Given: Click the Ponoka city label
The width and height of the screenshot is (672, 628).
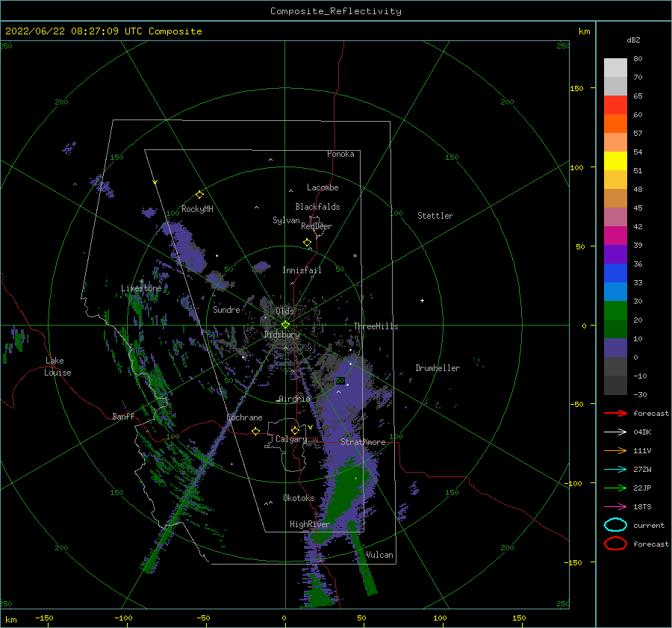Looking at the screenshot, I should pos(340,154).
